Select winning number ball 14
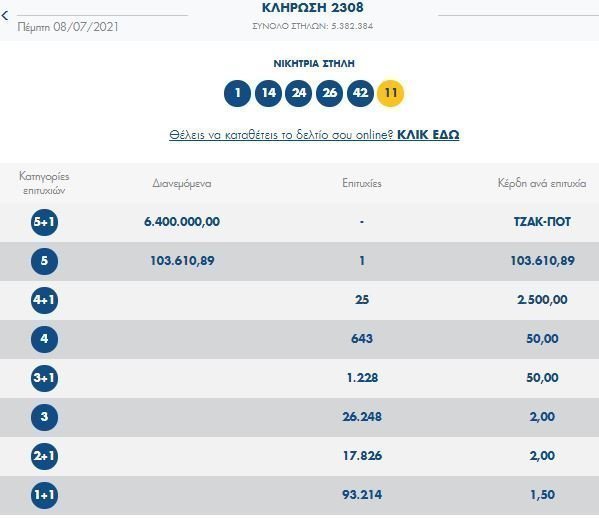 268,93
